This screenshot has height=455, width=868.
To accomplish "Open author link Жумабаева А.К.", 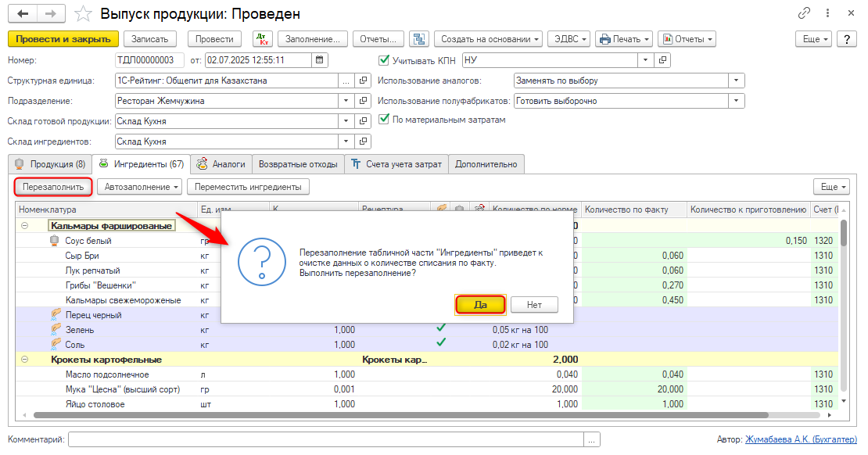I will 801,439.
